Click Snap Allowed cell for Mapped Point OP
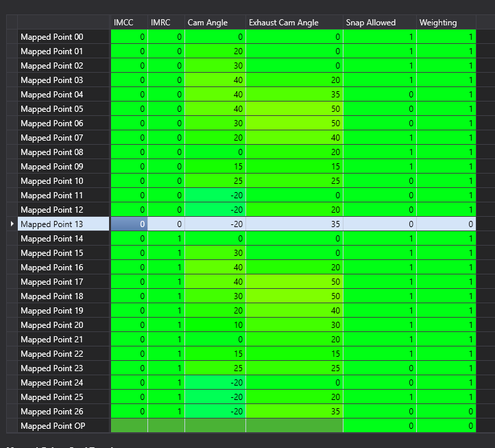Screen dimensions: 495x448 [379, 426]
